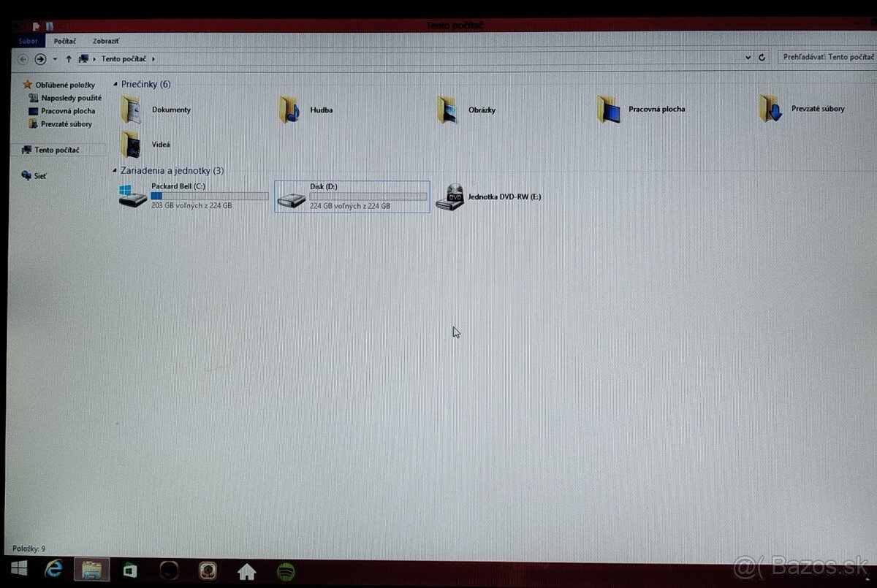Go back with the back arrow
The image size is (877, 588).
(23, 58)
